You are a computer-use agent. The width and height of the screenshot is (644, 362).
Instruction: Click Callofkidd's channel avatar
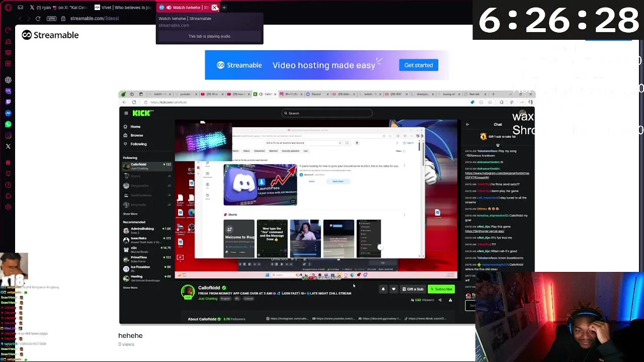[188, 292]
